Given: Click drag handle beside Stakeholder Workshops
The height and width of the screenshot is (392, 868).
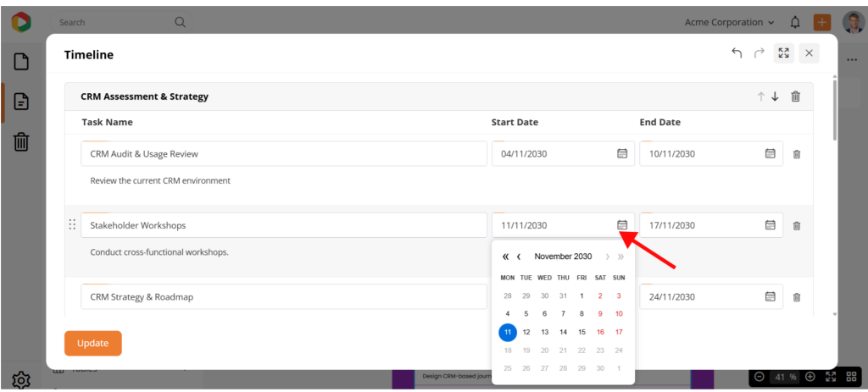Looking at the screenshot, I should click(x=72, y=225).
